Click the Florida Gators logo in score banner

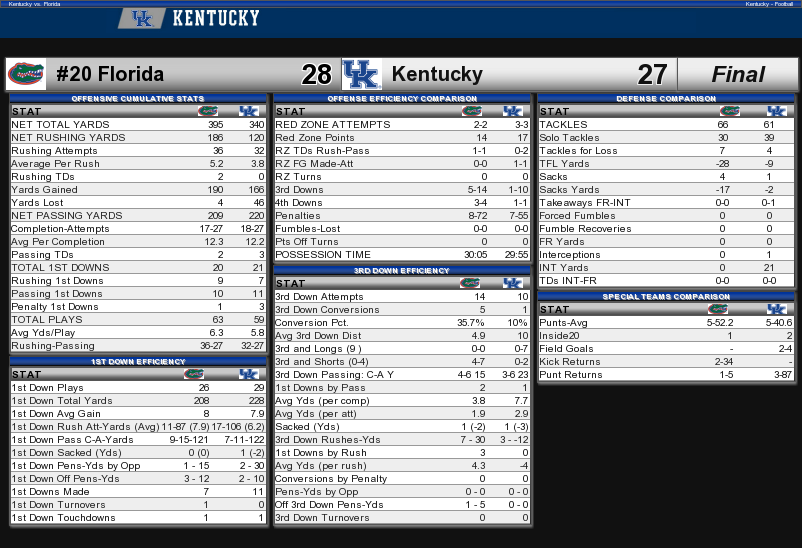26,74
